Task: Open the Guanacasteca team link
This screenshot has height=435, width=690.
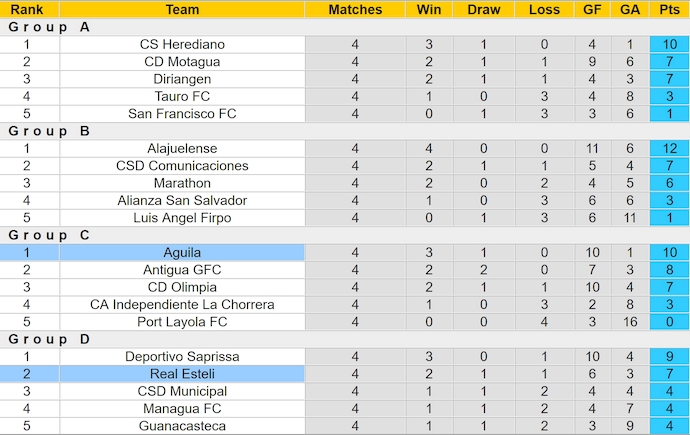Action: tap(182, 426)
